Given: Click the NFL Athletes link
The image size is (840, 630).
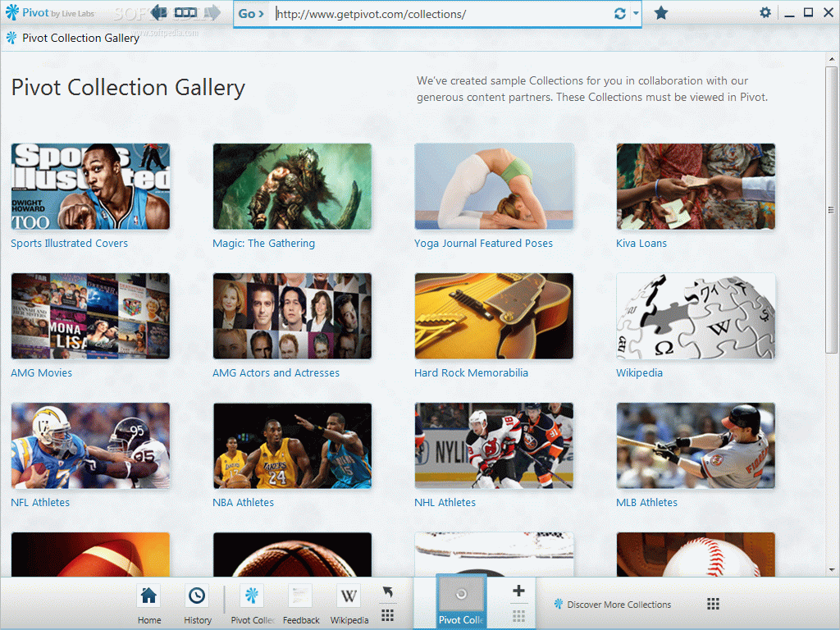Looking at the screenshot, I should [x=40, y=503].
